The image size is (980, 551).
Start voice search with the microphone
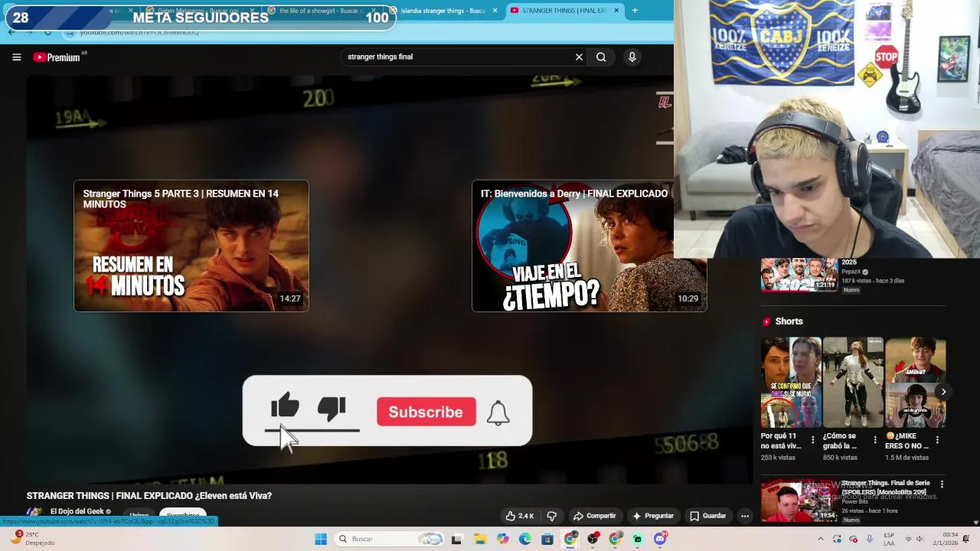(632, 57)
